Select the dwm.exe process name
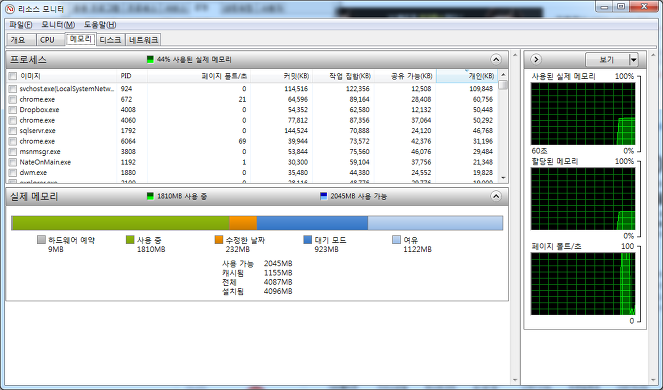The width and height of the screenshot is (663, 390). coord(33,173)
